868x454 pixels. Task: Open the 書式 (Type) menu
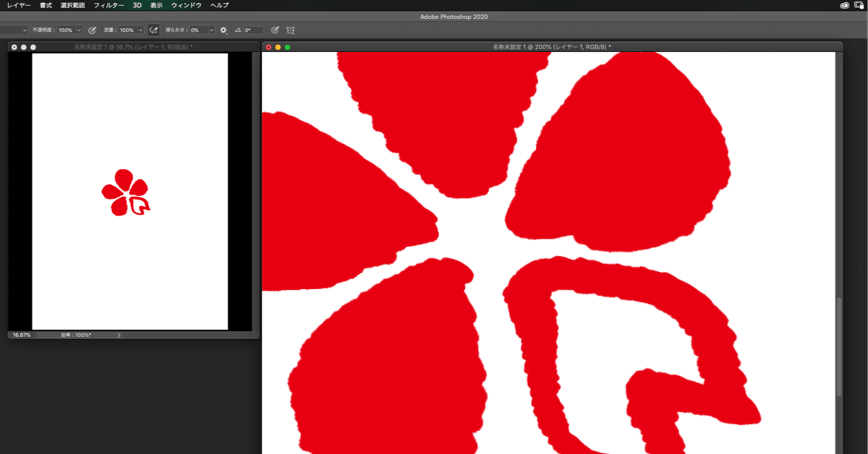46,5
